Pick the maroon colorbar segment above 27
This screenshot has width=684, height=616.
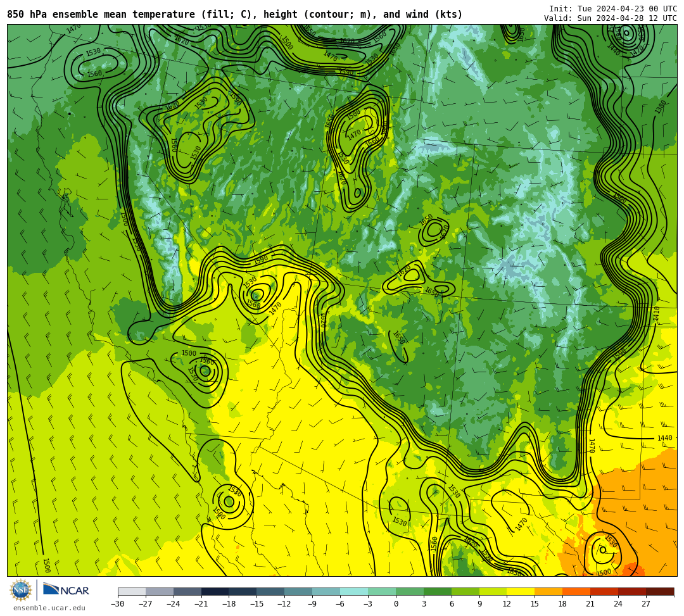(660, 591)
